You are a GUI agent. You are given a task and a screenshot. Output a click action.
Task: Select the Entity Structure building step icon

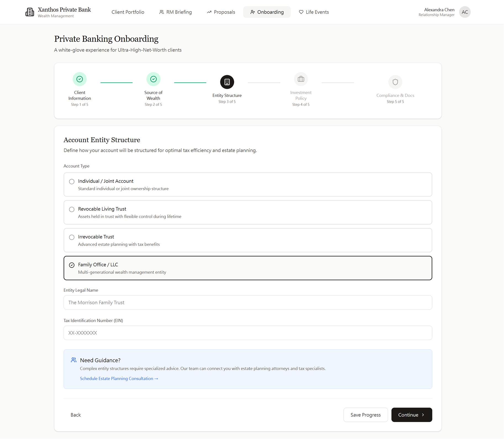227,82
